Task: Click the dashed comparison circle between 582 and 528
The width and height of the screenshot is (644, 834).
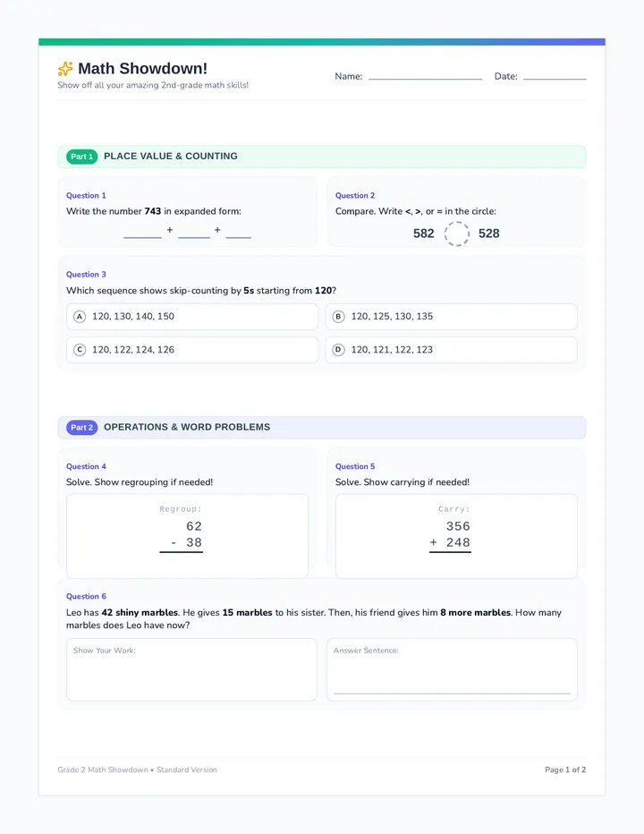Action: [456, 234]
